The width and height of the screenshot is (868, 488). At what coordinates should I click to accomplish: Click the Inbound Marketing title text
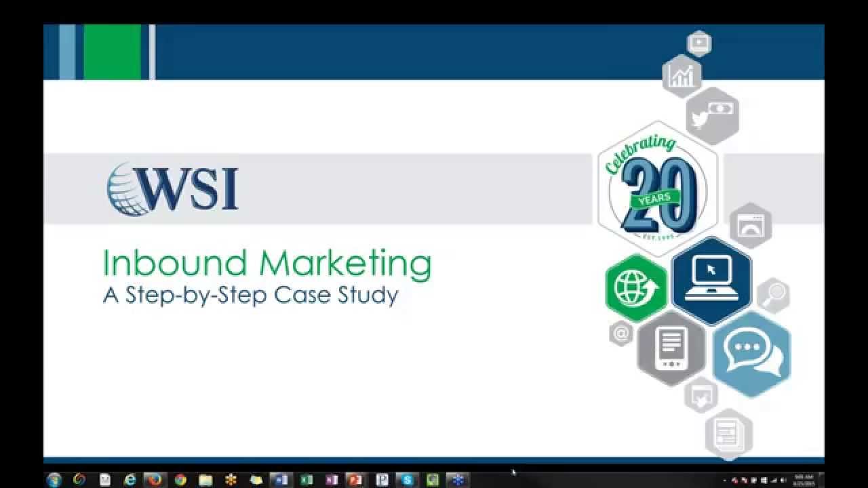pos(267,263)
